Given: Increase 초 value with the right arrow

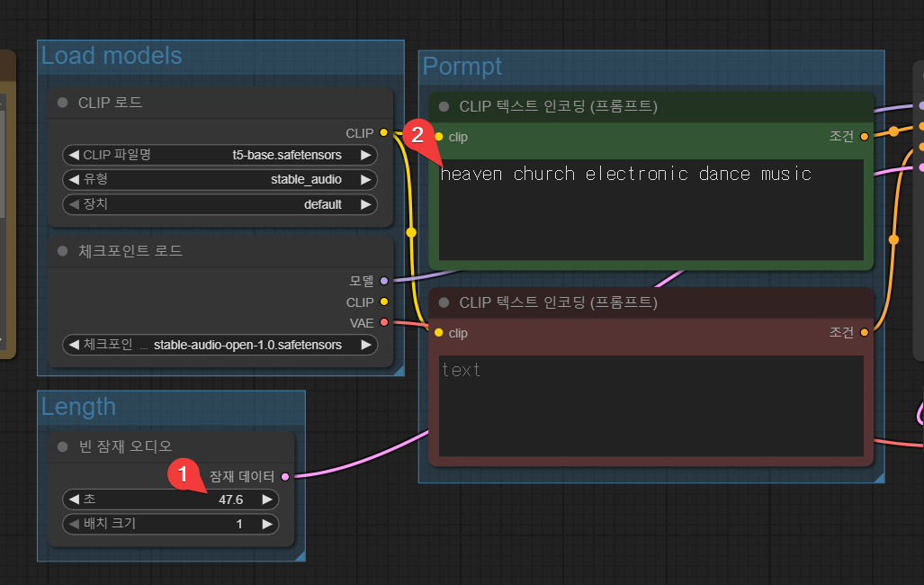Looking at the screenshot, I should (x=267, y=499).
